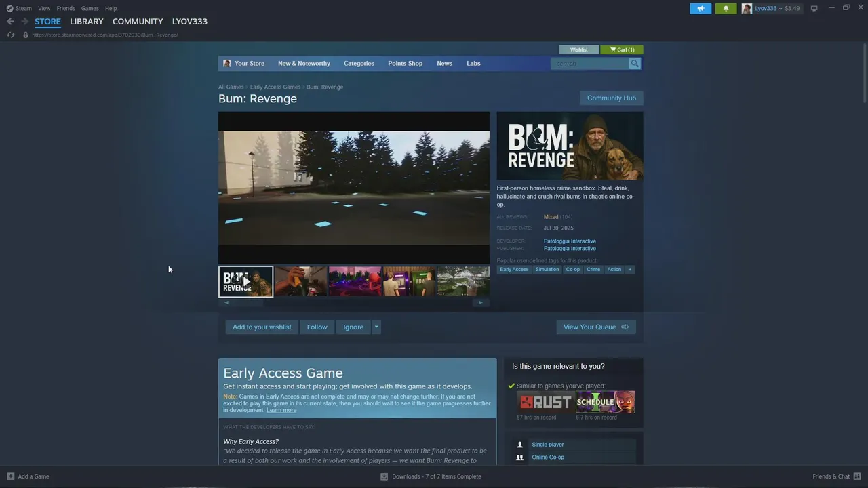
Task: Click the main trailer video player
Action: (353, 188)
